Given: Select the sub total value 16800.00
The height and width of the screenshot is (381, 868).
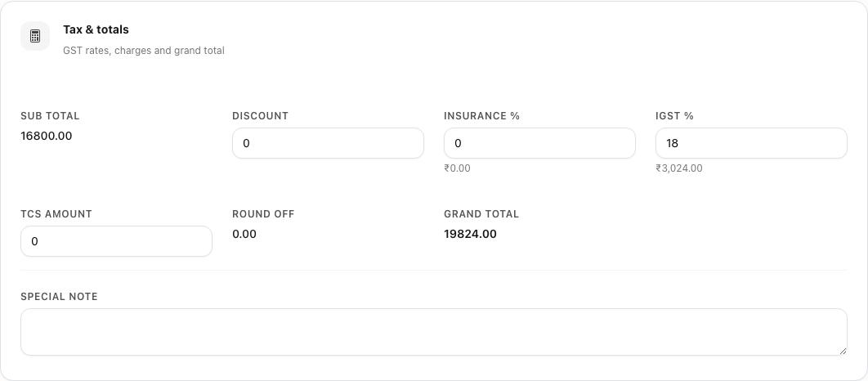Looking at the screenshot, I should 47,136.
